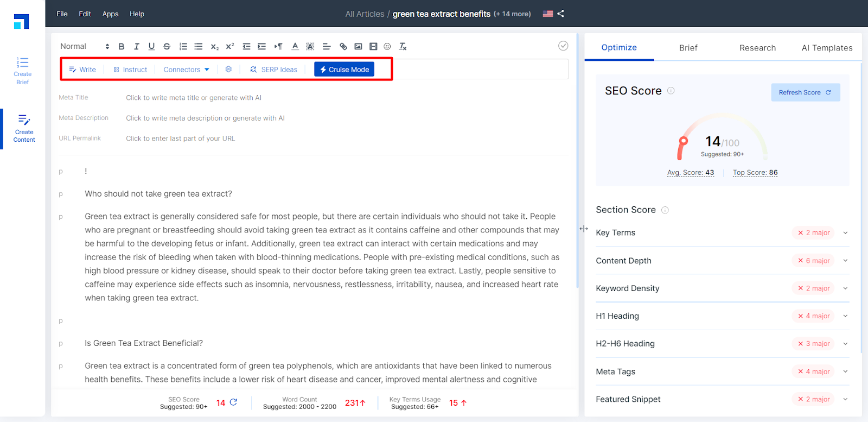Viewport: 868px width, 422px height.
Task: Open Create Content in the sidebar
Action: 24,129
